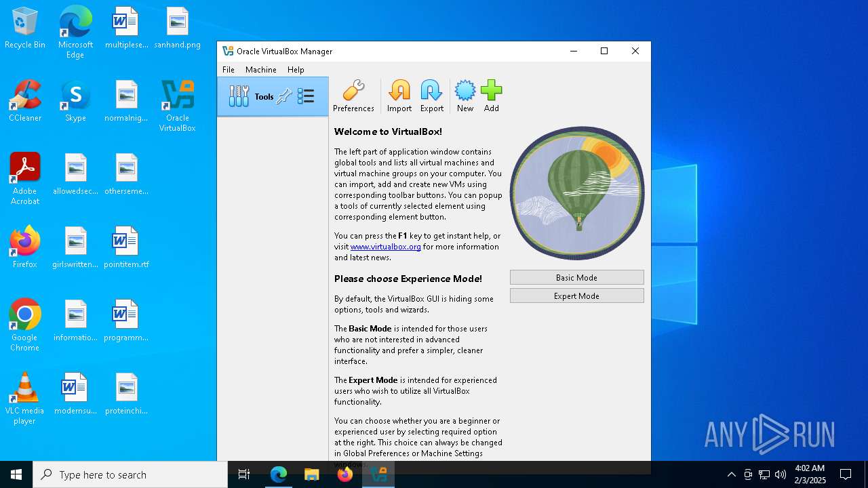Image resolution: width=868 pixels, height=488 pixels.
Task: Open the notification center icon
Action: 846,474
